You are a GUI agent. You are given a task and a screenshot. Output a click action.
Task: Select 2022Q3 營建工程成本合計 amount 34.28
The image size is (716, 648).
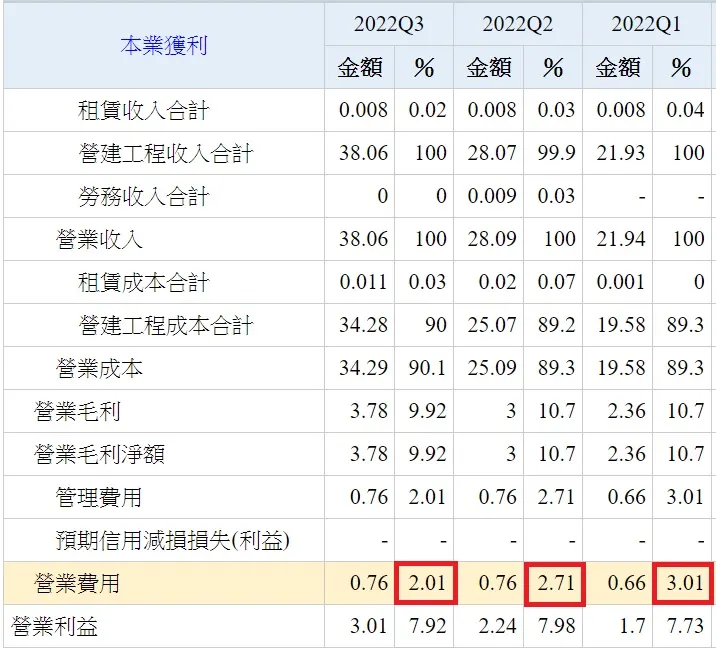[x=363, y=325]
